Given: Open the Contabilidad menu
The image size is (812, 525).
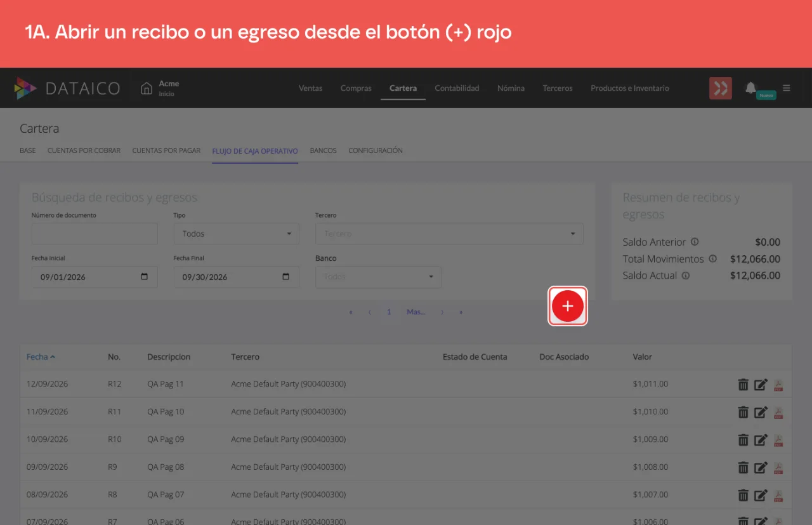Looking at the screenshot, I should (x=457, y=88).
